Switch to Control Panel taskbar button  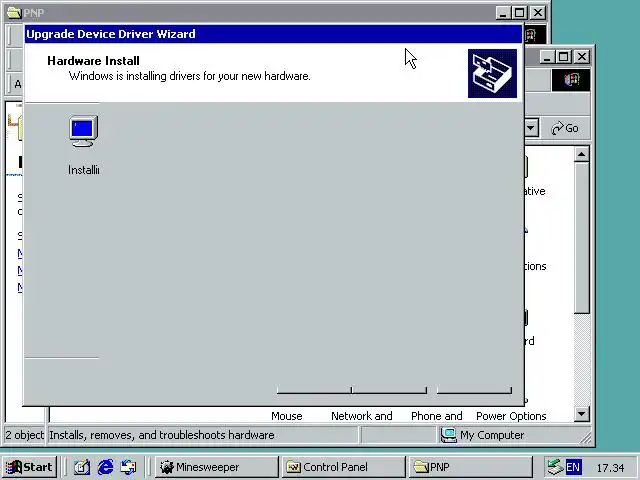click(344, 467)
